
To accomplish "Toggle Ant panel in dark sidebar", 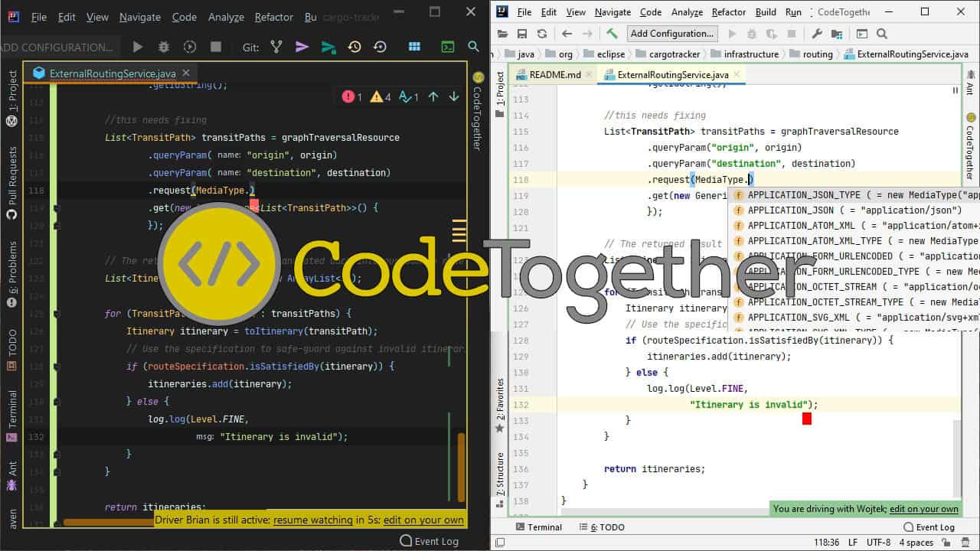I will click(12, 478).
